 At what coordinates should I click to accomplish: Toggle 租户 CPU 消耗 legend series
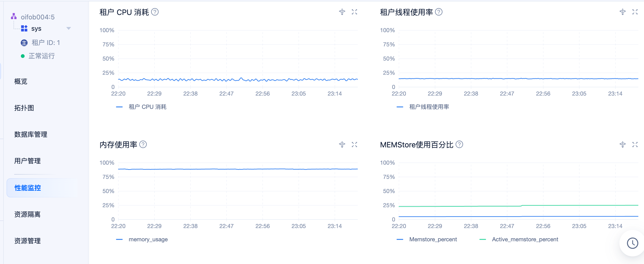[x=147, y=107]
